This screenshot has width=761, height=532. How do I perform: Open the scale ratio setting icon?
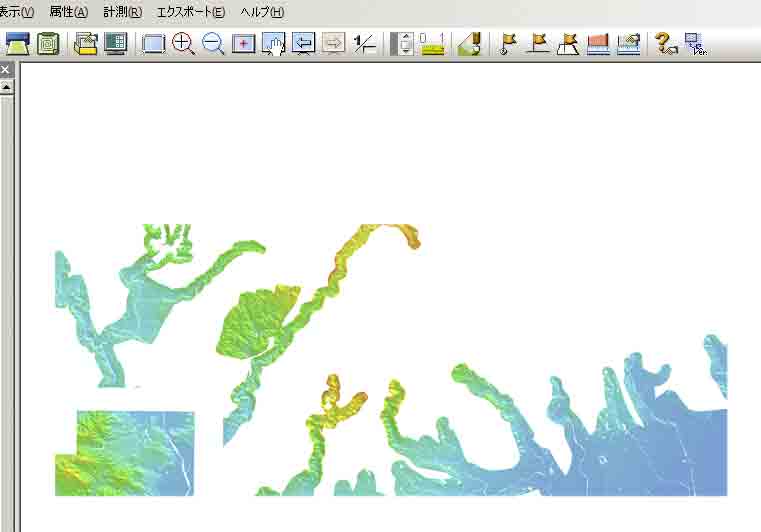(x=364, y=44)
